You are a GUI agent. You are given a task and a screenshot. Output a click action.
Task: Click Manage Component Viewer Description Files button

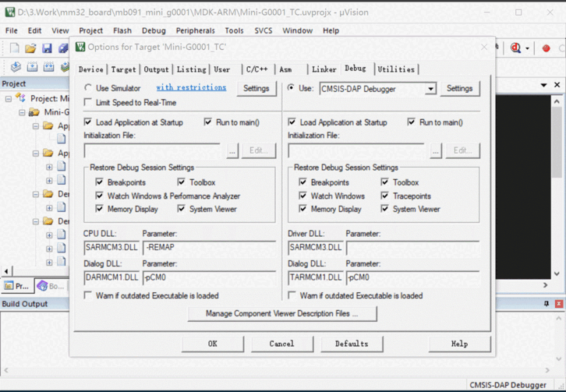coord(282,313)
